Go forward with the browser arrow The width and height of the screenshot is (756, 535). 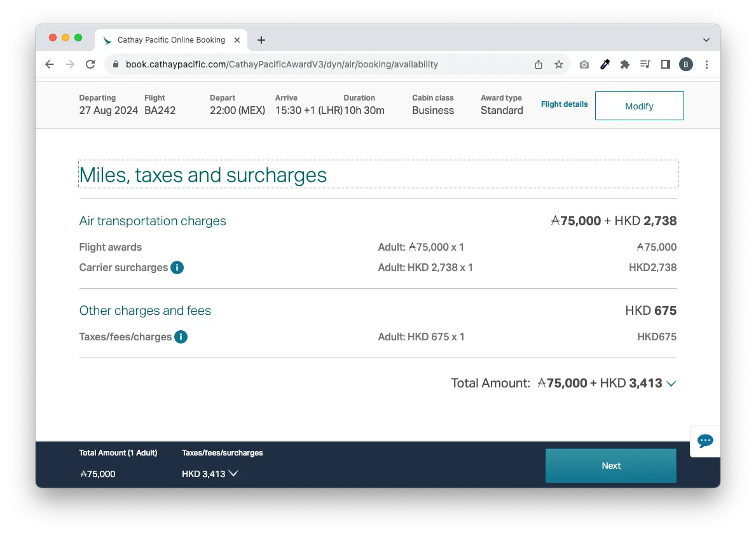click(x=70, y=64)
